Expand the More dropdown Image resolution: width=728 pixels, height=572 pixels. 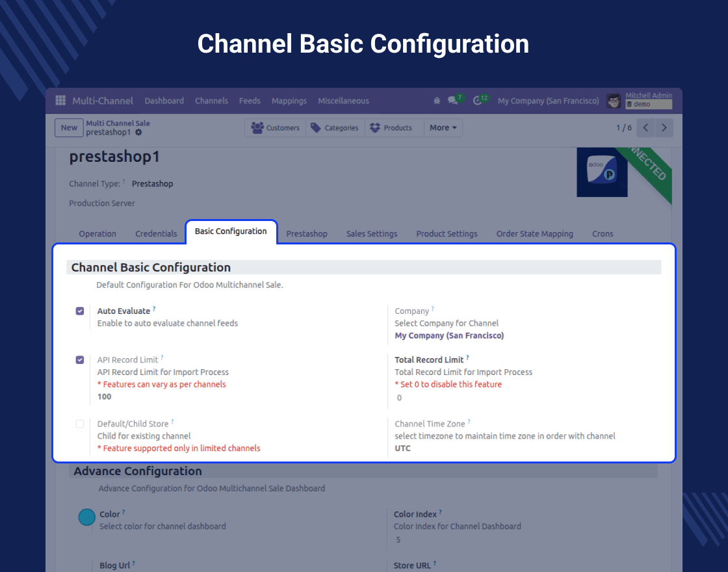443,127
